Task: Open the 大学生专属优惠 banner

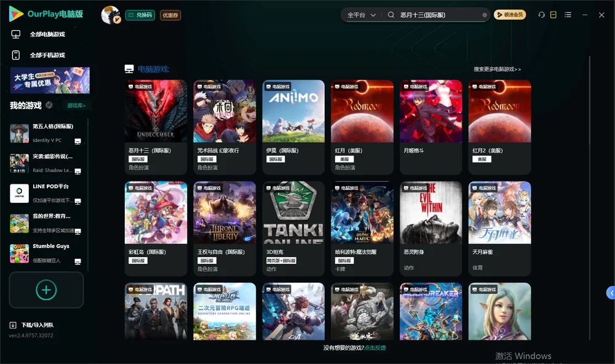Action: [50, 80]
